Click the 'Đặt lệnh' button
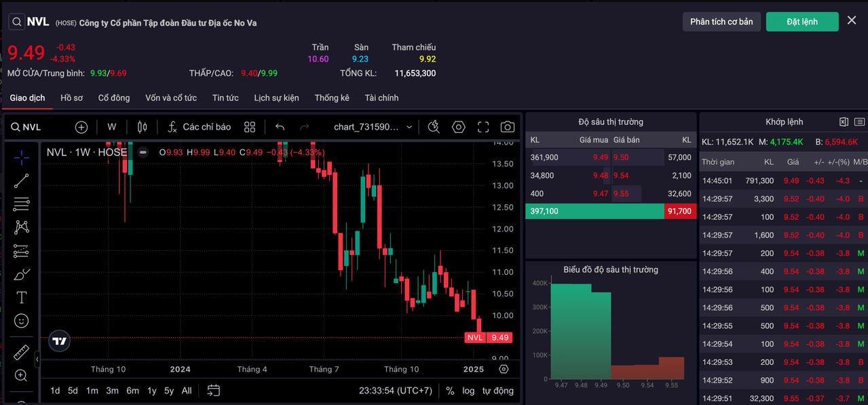Viewport: 868px width, 405px height. point(801,22)
